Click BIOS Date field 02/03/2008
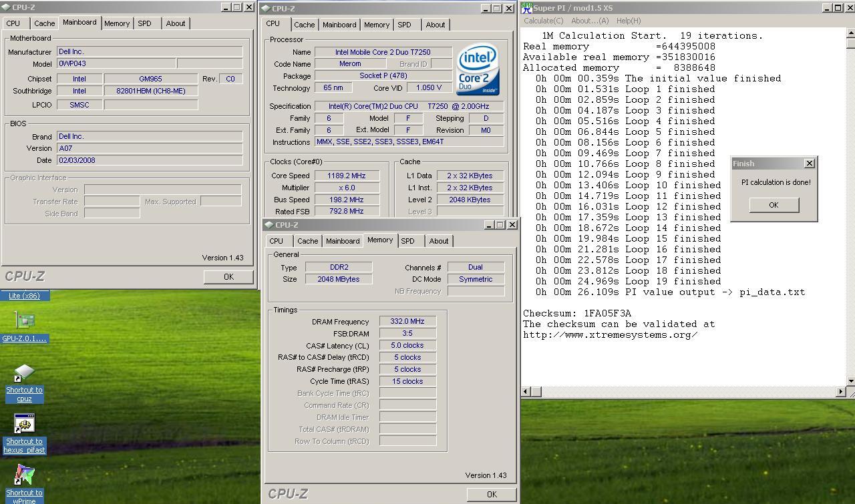 (150, 160)
